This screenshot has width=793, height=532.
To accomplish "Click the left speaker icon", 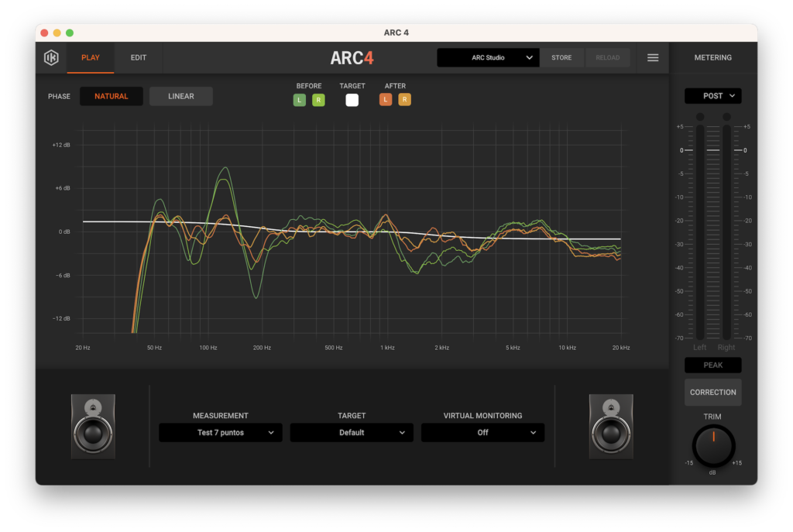I will point(93,426).
